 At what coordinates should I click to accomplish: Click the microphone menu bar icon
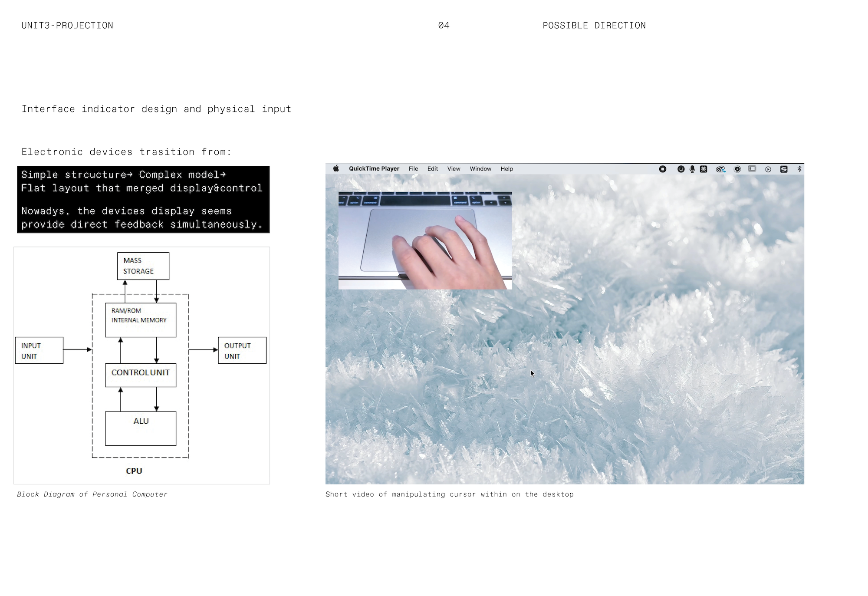click(692, 169)
